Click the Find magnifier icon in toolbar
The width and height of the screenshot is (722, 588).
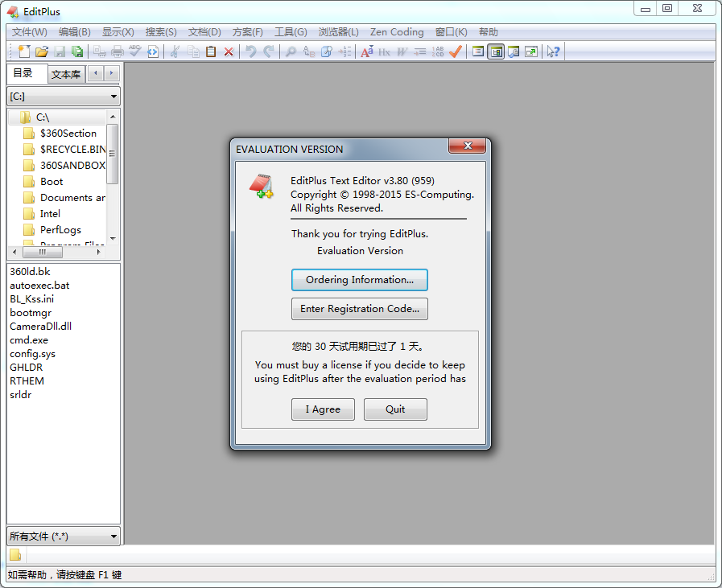pos(291,51)
